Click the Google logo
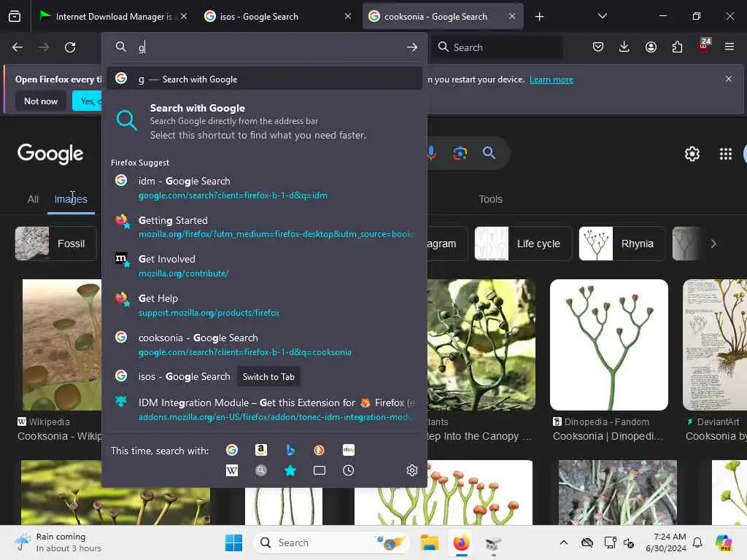Image resolution: width=747 pixels, height=560 pixels. 50,153
